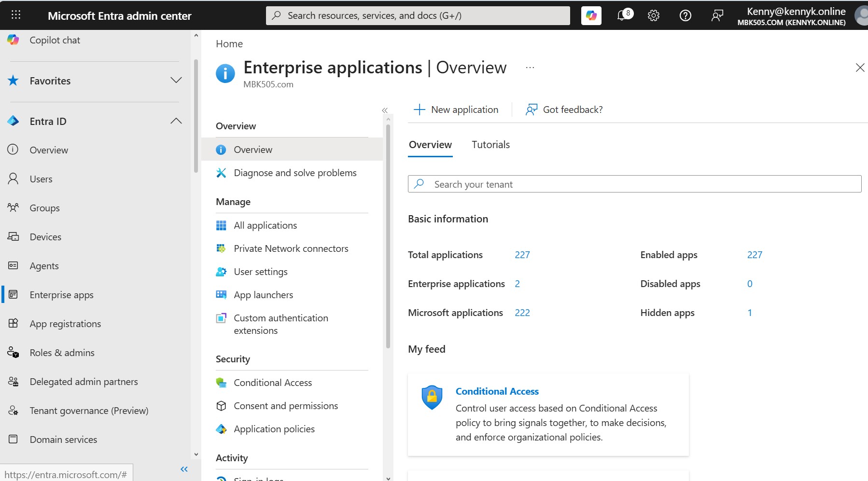This screenshot has width=868, height=481.
Task: Click the Conditional Access shield in My feed
Action: (432, 397)
